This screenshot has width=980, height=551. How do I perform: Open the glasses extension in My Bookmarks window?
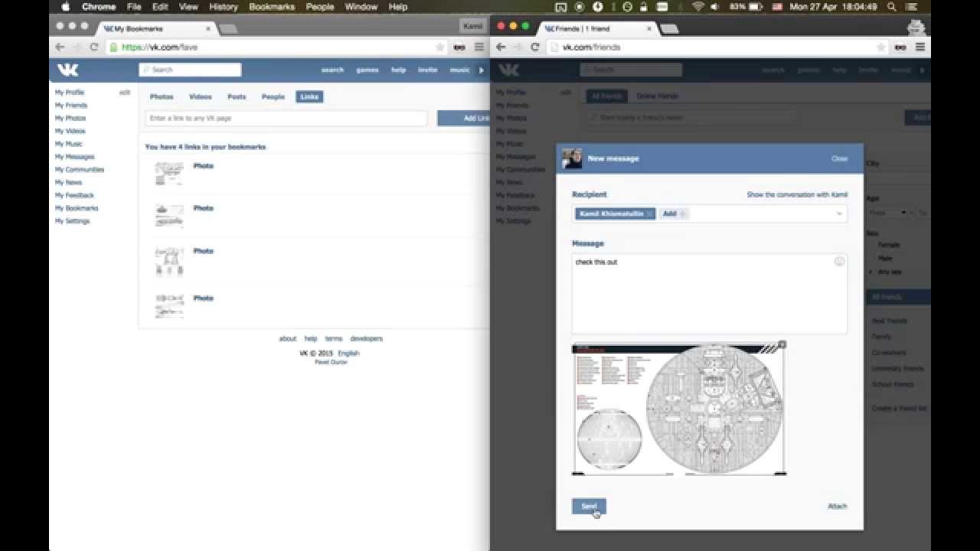[x=459, y=47]
